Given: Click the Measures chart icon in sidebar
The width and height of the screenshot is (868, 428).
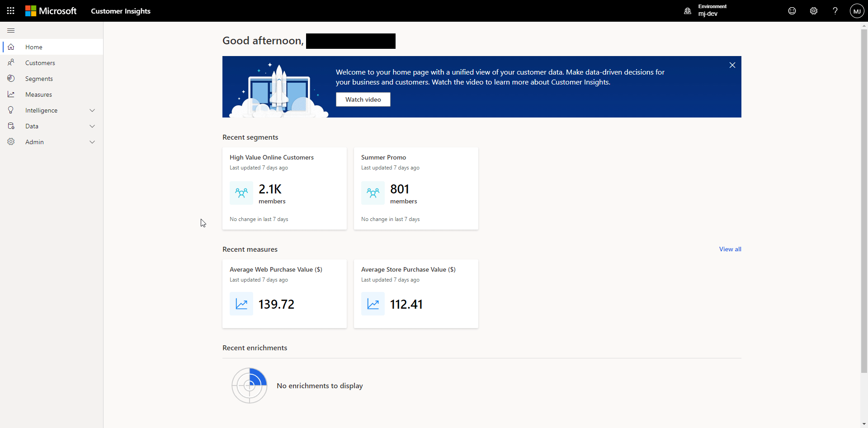Looking at the screenshot, I should point(11,94).
